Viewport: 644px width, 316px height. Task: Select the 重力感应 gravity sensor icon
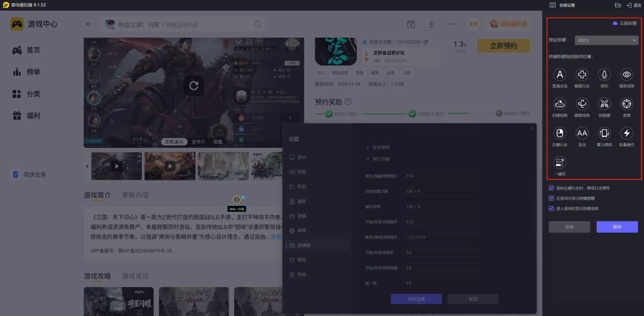(604, 134)
